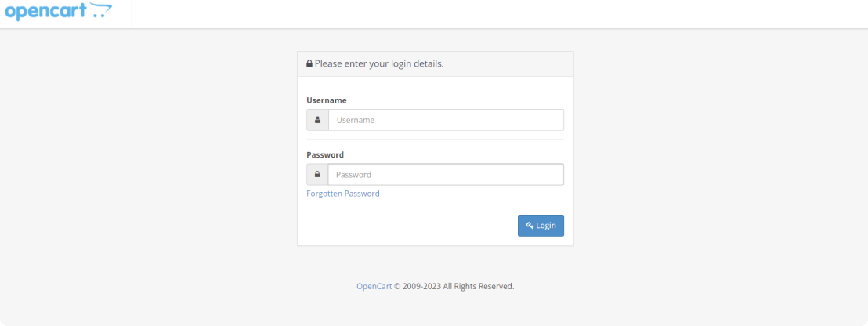Screen dimensions: 868x326
Task: Click empty white header bar right of logo
Action: click(498, 14)
